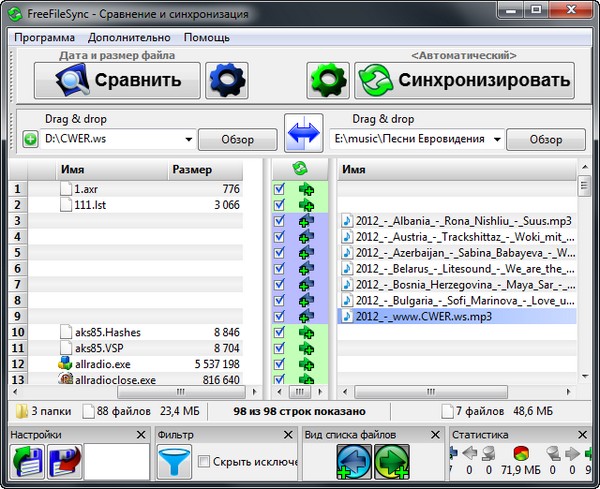Uncheck the sync checkbox for row 1
This screenshot has width=600, height=489.
280,189
